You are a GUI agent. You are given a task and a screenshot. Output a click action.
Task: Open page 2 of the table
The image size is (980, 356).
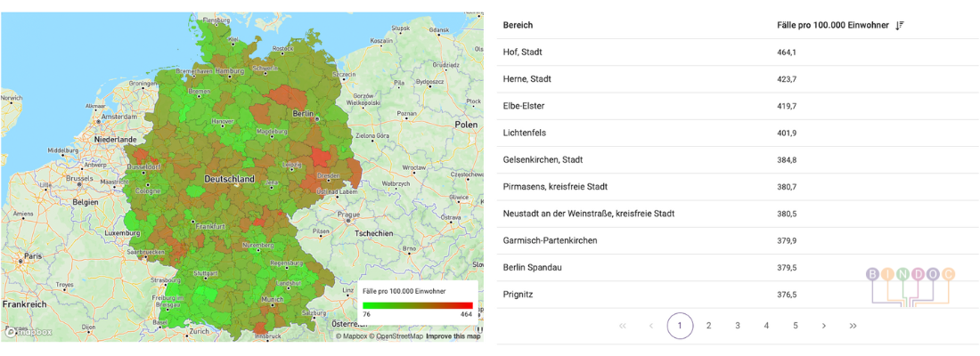pyautogui.click(x=708, y=326)
